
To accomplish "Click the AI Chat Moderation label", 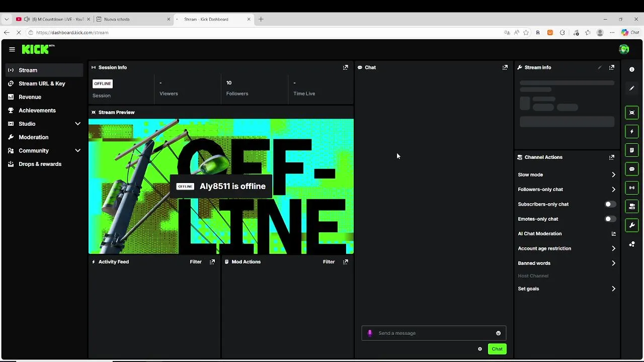I will [540, 234].
